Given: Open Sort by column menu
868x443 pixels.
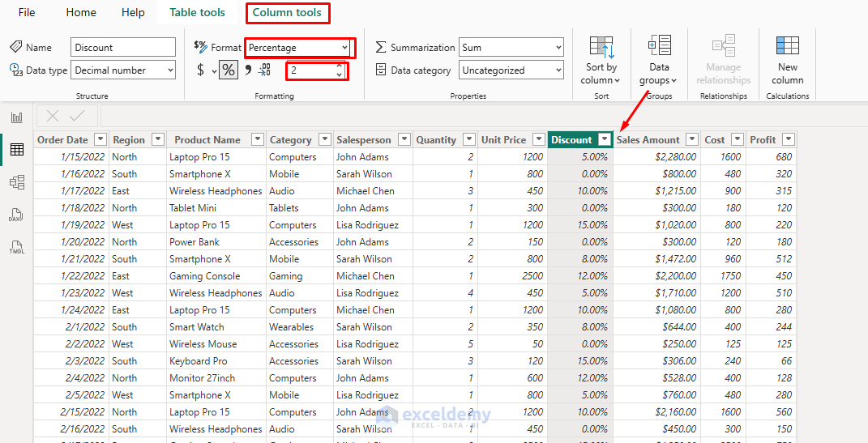Looking at the screenshot, I should tap(601, 61).
